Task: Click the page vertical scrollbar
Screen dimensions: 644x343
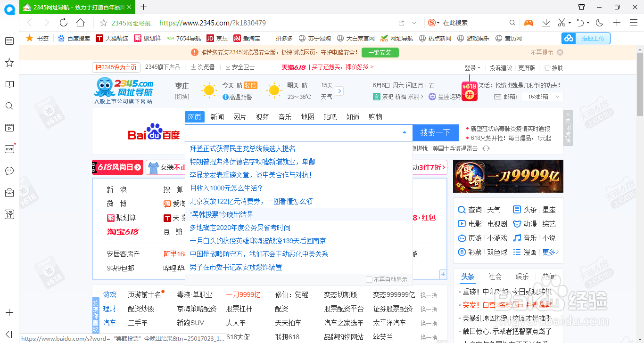Action: click(x=640, y=85)
